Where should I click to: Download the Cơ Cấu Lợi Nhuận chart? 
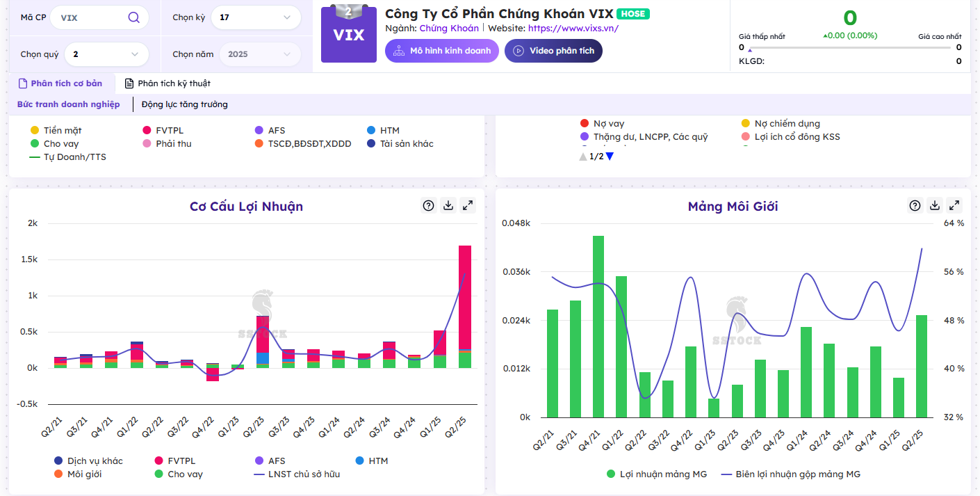coord(448,205)
